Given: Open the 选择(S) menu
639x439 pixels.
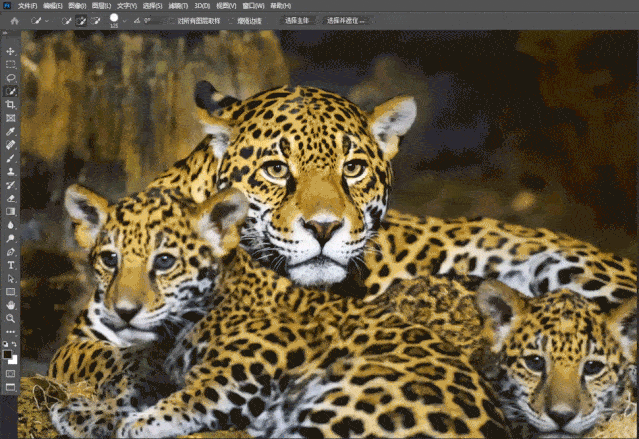Looking at the screenshot, I should point(152,6).
